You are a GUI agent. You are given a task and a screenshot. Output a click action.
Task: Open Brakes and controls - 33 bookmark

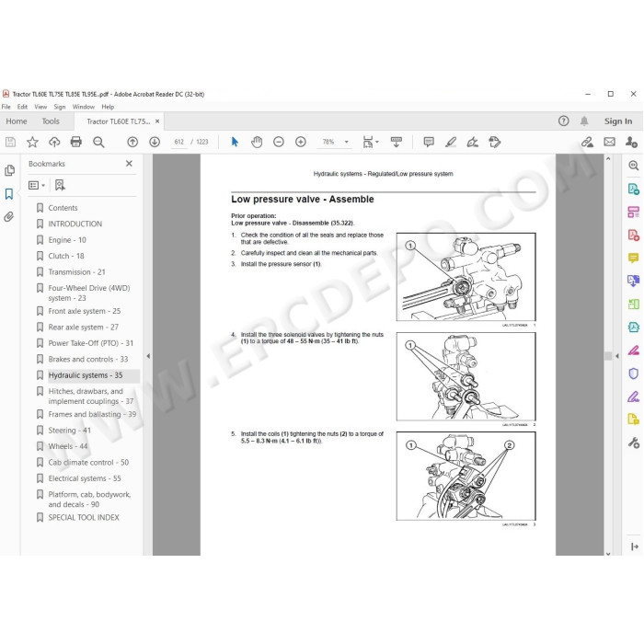[x=88, y=359]
